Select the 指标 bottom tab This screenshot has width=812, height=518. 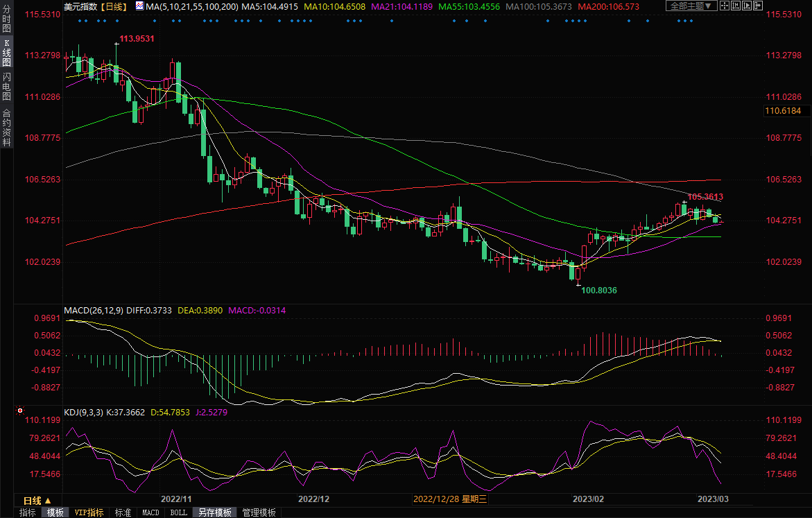tap(28, 512)
